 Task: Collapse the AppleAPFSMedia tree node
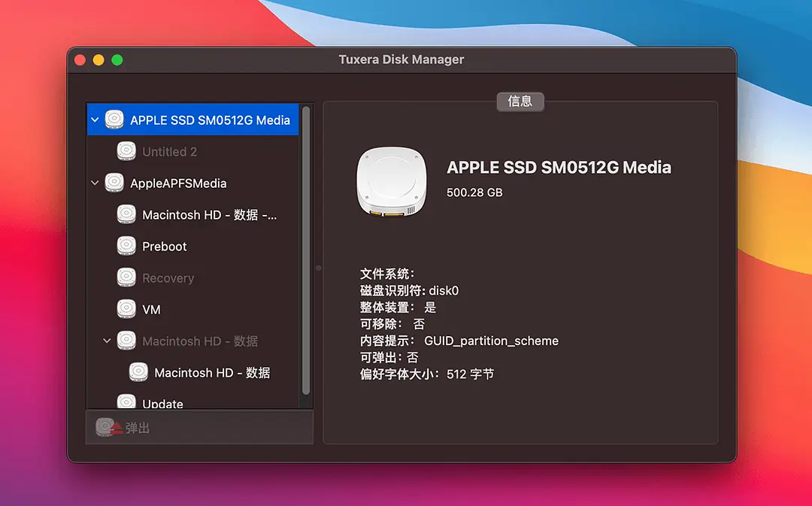coord(95,183)
